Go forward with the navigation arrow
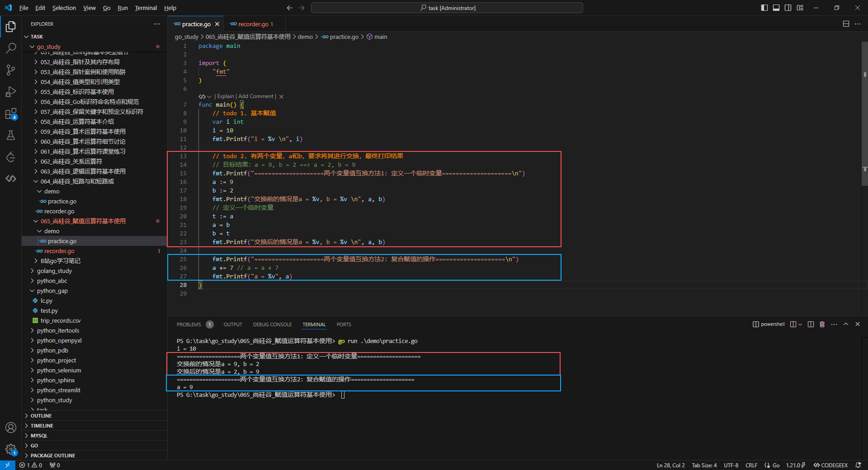The width and height of the screenshot is (868, 470). click(x=302, y=8)
